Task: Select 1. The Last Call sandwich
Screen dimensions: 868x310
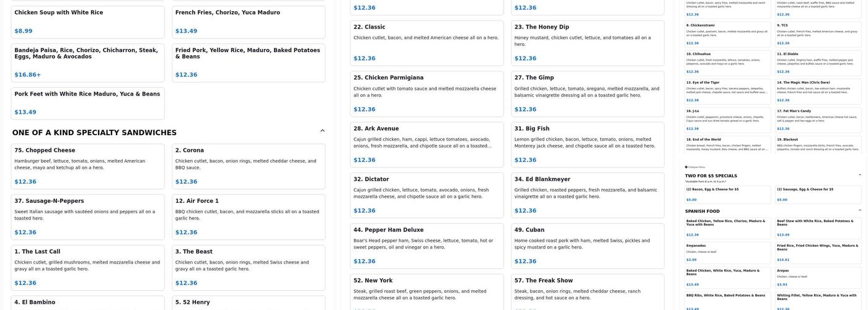Action: 87,268
